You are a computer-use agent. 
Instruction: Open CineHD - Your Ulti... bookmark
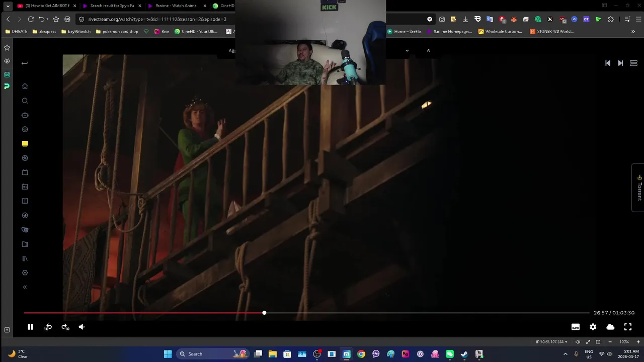click(196, 31)
